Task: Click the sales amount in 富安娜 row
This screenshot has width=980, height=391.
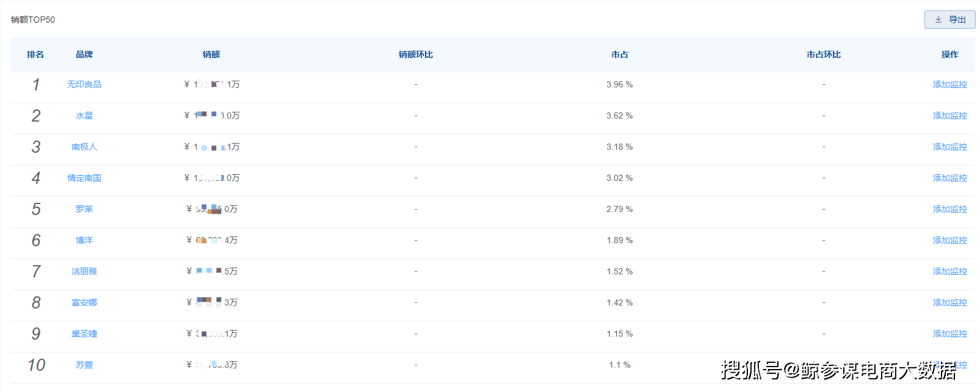Action: [212, 302]
